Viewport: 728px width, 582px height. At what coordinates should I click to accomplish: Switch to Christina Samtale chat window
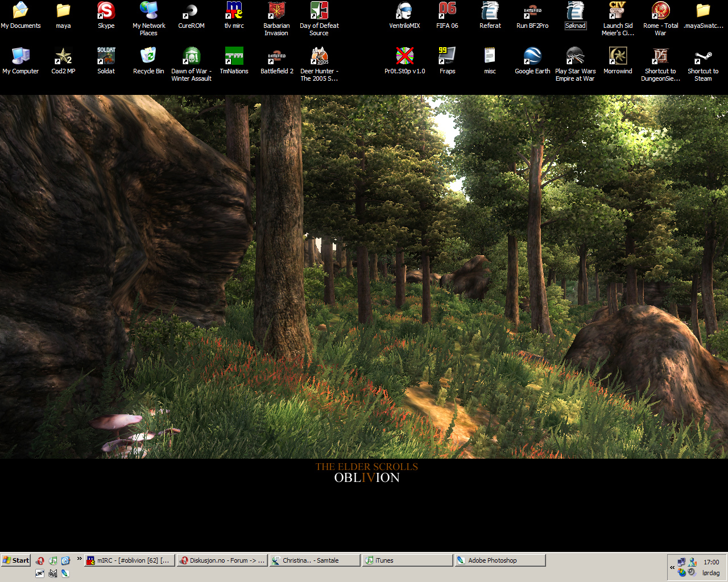point(315,560)
